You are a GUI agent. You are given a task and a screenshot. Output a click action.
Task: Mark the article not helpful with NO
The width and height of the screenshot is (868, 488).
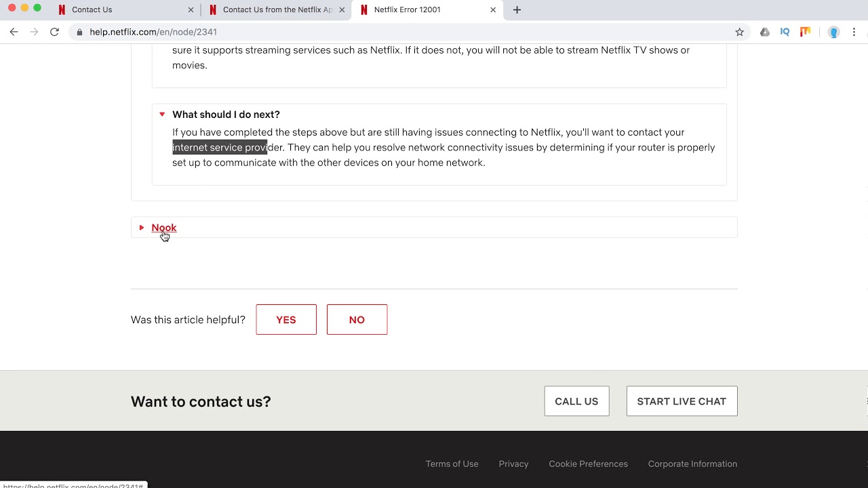357,319
